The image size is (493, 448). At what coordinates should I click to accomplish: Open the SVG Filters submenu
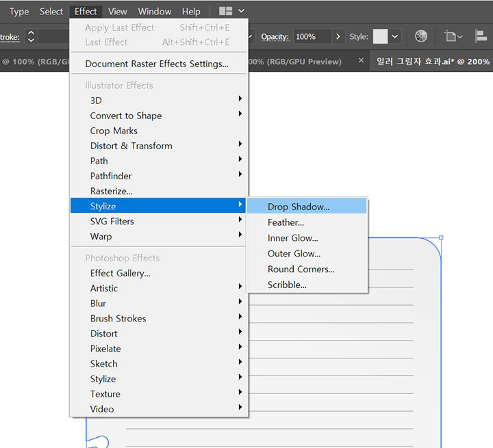(159, 221)
